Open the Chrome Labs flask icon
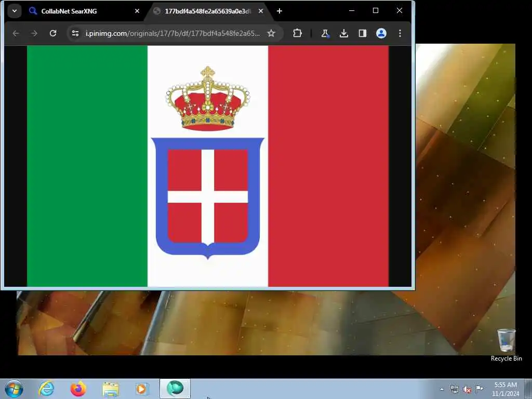 (x=325, y=33)
